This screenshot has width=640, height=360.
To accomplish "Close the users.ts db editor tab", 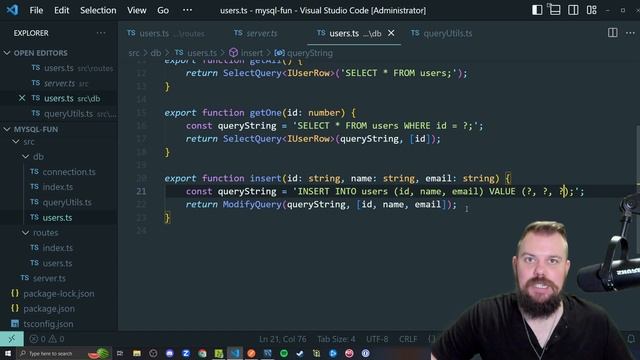I will coord(391,33).
